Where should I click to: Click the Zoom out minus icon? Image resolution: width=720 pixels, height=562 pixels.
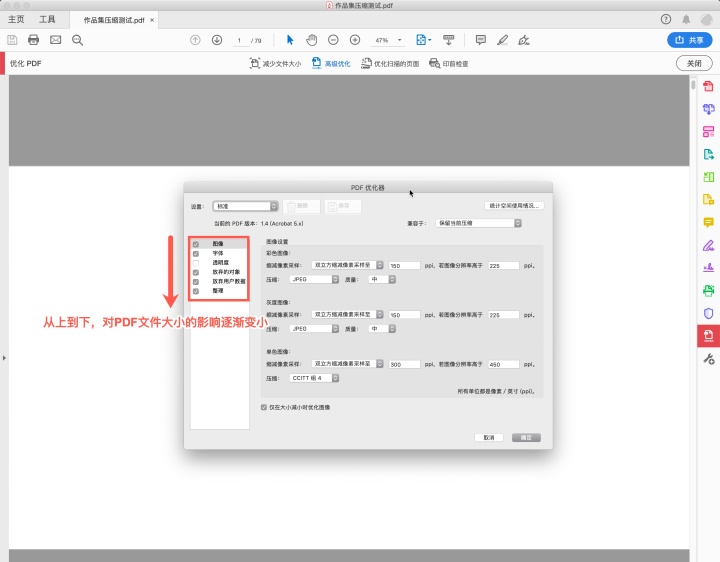[x=333, y=40]
